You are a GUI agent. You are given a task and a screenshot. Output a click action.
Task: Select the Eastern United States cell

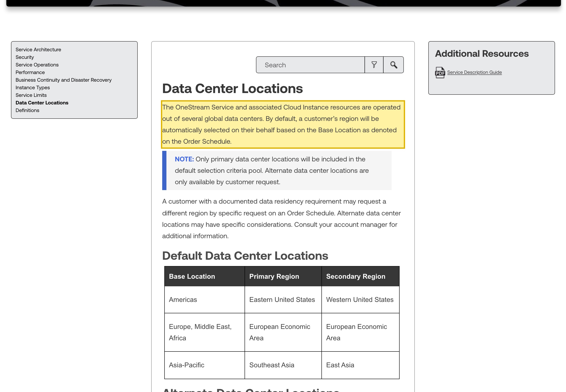[283, 300]
